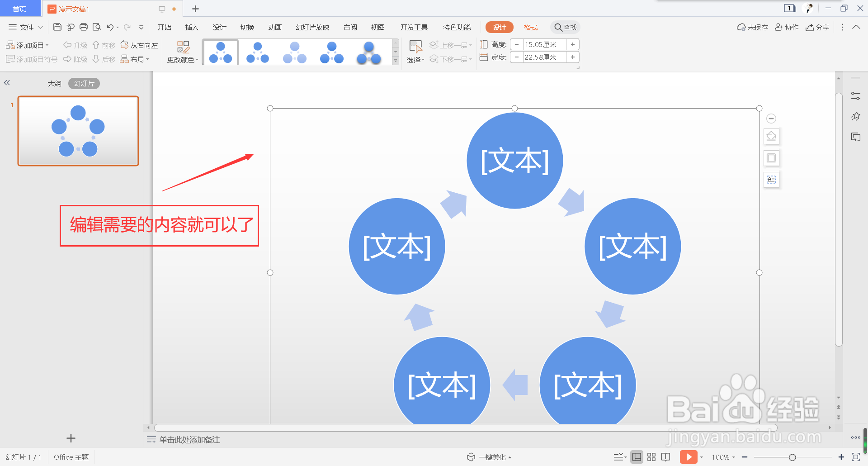Image resolution: width=868 pixels, height=466 pixels.
Task: Click the 查找 search button
Action: point(566,27)
